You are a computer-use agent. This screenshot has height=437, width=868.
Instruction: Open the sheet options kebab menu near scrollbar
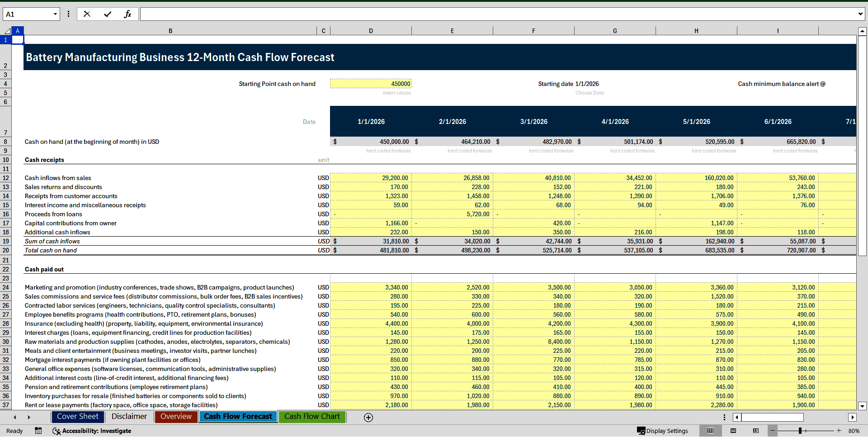(724, 417)
